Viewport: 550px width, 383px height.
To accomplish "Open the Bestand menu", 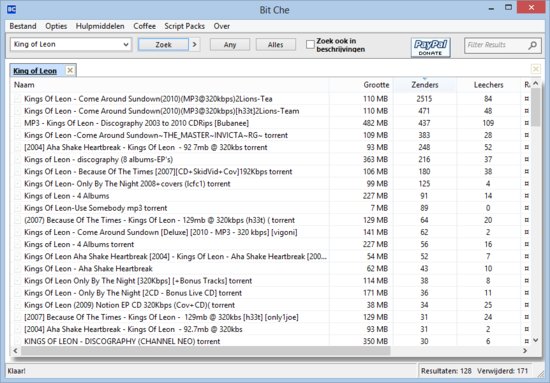I will [x=23, y=26].
